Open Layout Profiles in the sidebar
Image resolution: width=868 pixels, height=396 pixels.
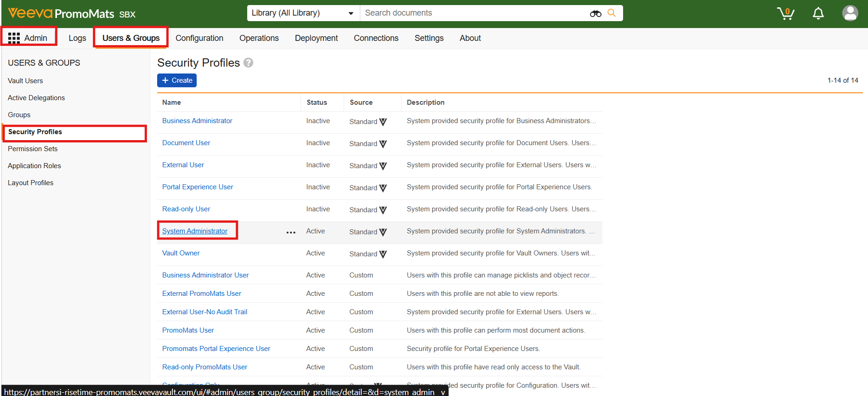point(30,183)
